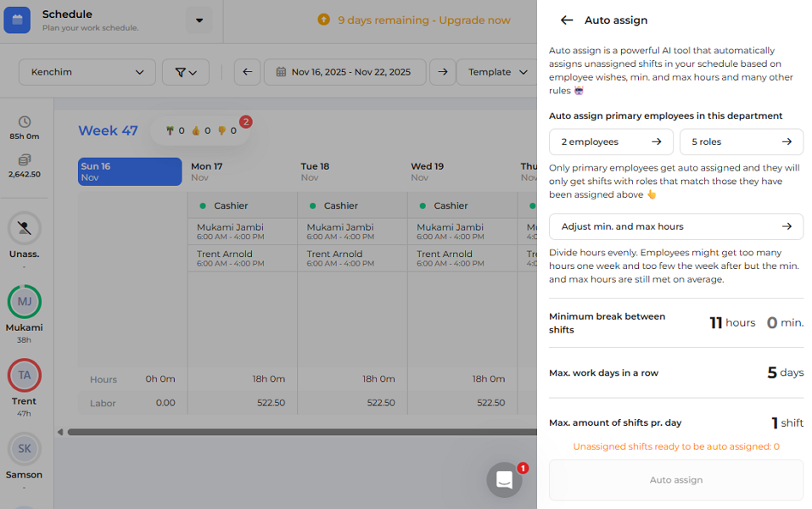This screenshot has width=812, height=509.
Task: Select Mukami's avatar in the employee sidebar
Action: pos(25,301)
